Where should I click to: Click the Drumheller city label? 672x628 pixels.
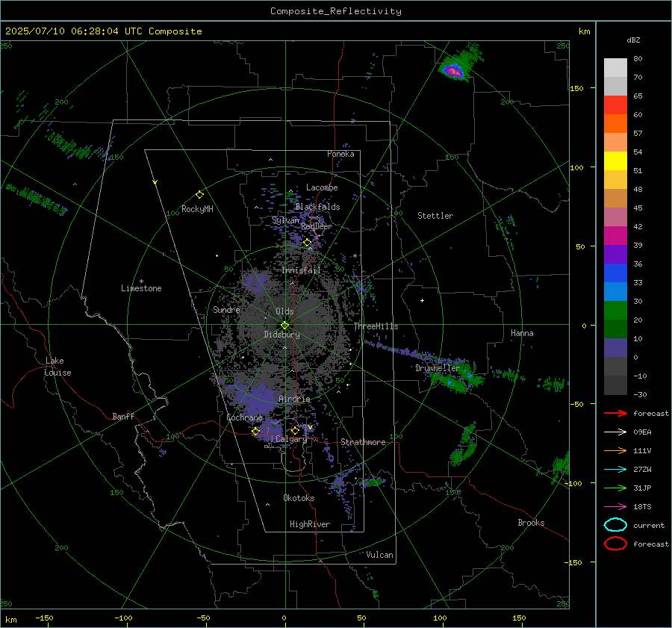[x=438, y=368]
